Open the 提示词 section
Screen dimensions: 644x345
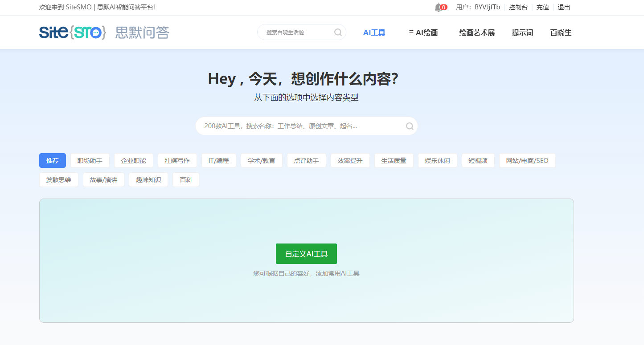(522, 32)
